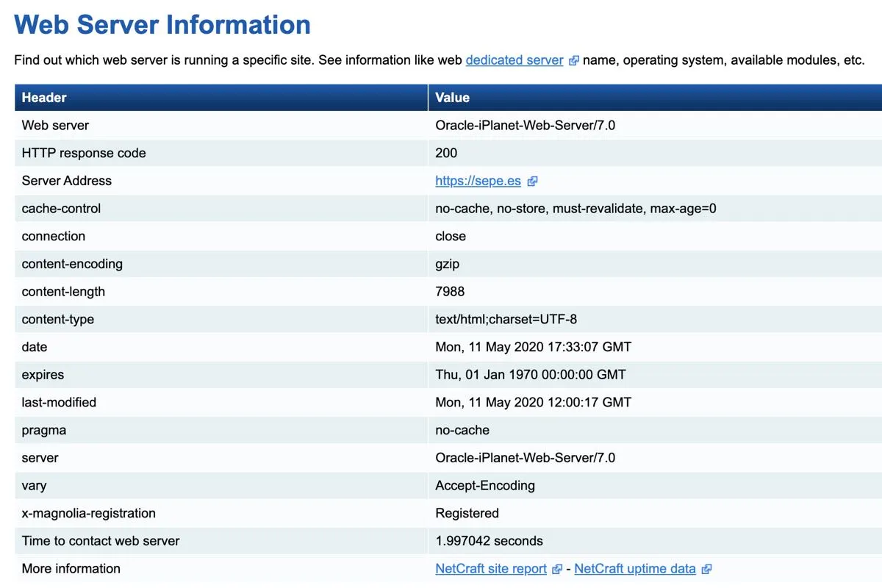Click the gzip value
Viewport: 882px width, 588px height.
448,264
